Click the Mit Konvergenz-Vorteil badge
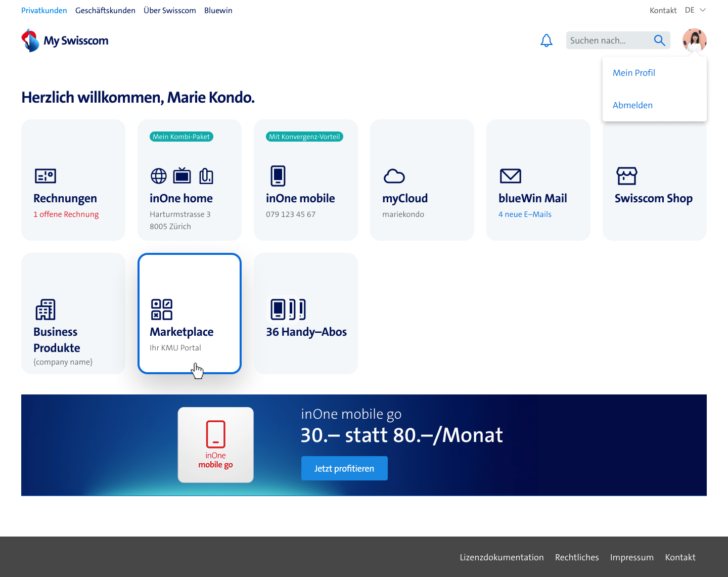This screenshot has width=728, height=577. tap(304, 137)
